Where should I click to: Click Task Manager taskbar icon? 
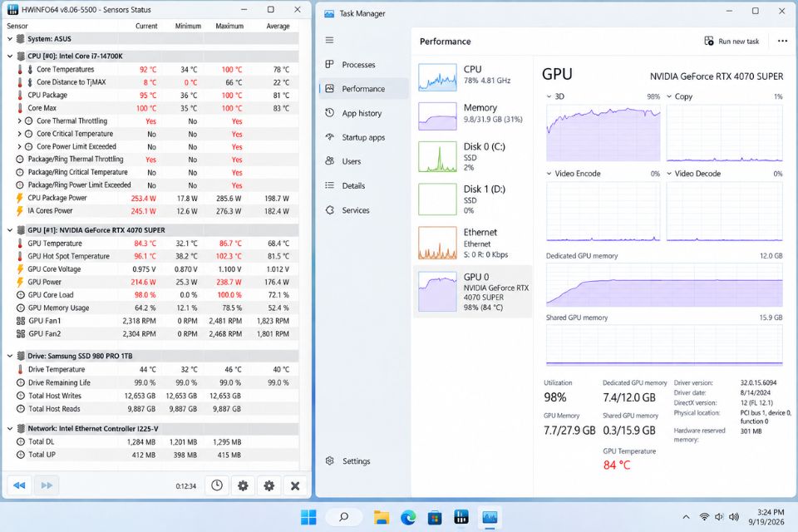point(490,517)
